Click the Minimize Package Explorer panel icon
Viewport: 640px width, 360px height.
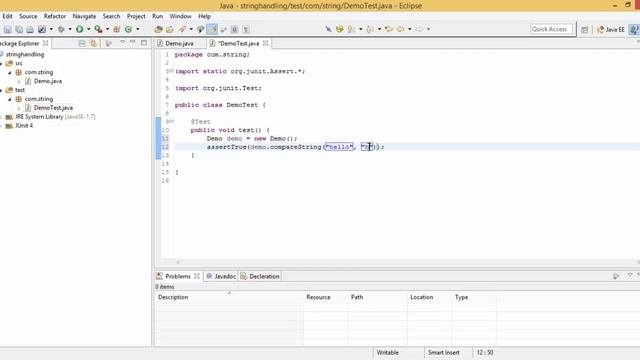point(133,42)
